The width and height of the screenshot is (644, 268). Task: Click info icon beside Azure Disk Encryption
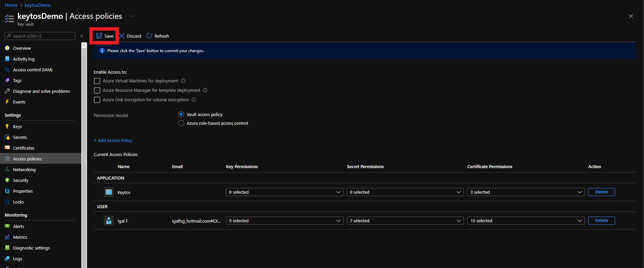194,100
